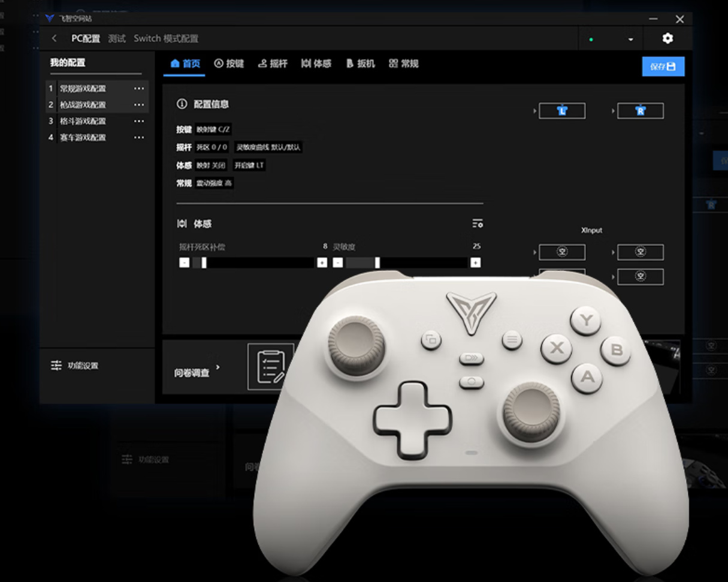The image size is (728, 582).
Task: Click the 映射键 C/Z info tag
Action: click(213, 129)
